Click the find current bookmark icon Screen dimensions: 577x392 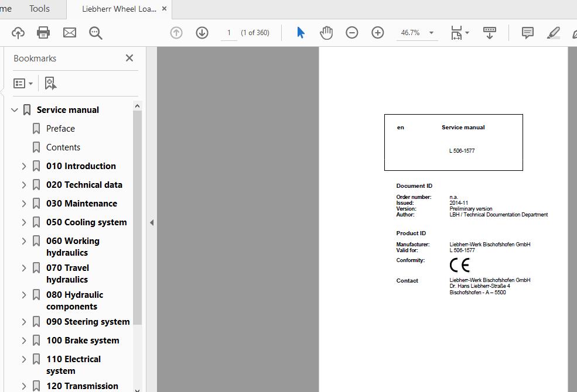tap(50, 84)
